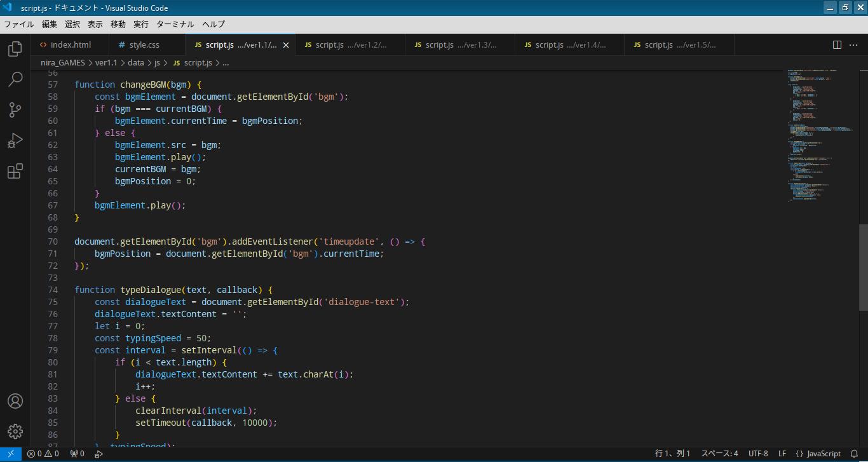
Task: Open the ファイル menu
Action: [x=19, y=24]
